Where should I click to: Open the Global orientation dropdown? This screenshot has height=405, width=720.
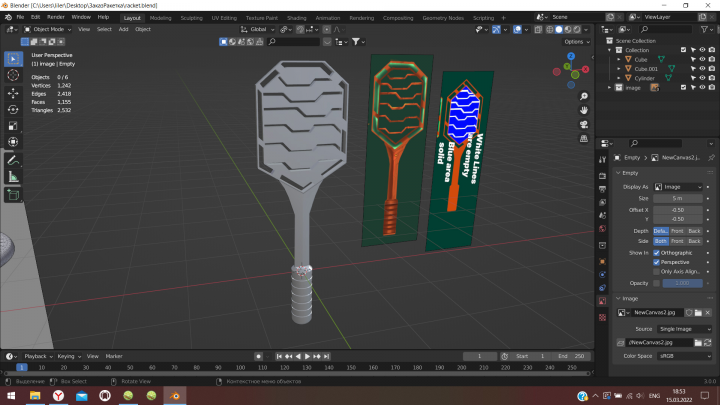point(258,29)
